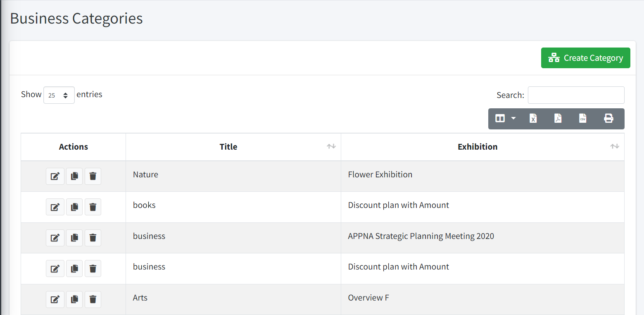The image size is (644, 315).
Task: Edit business category for APPNA meeting
Action: point(55,238)
